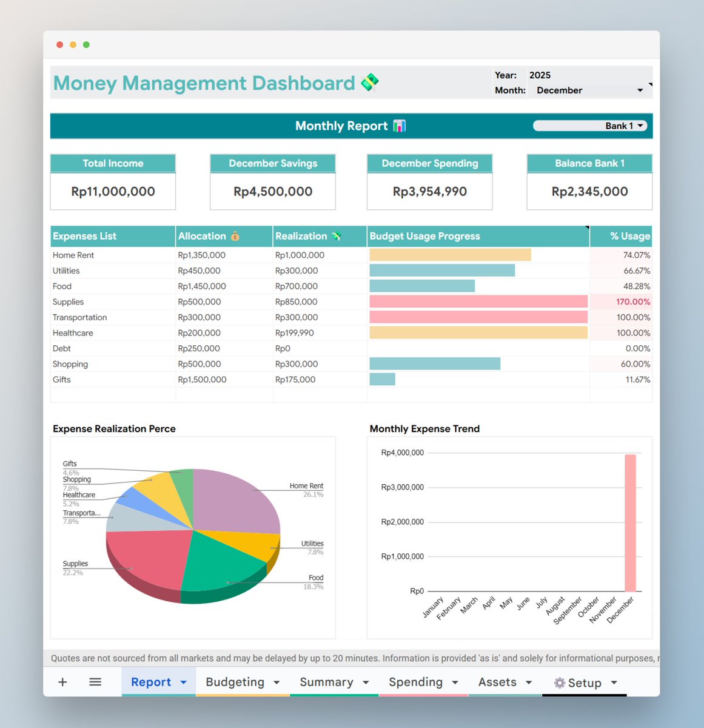Open the Assets tab dropdown arrow
Viewport: 704px width, 728px height.
point(528,681)
